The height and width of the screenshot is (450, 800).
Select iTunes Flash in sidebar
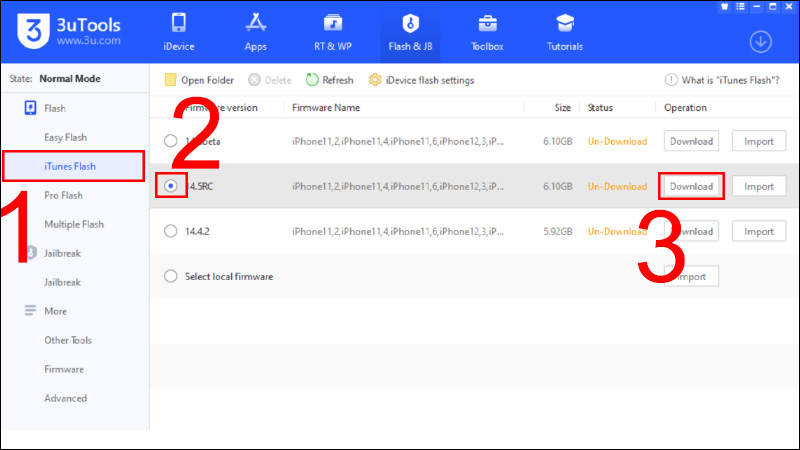point(73,166)
